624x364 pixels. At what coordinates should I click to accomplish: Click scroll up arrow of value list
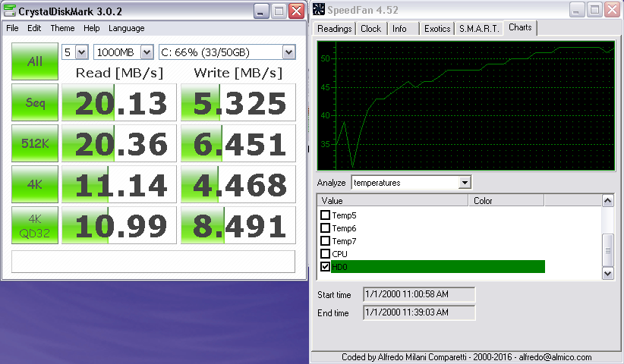tap(607, 201)
